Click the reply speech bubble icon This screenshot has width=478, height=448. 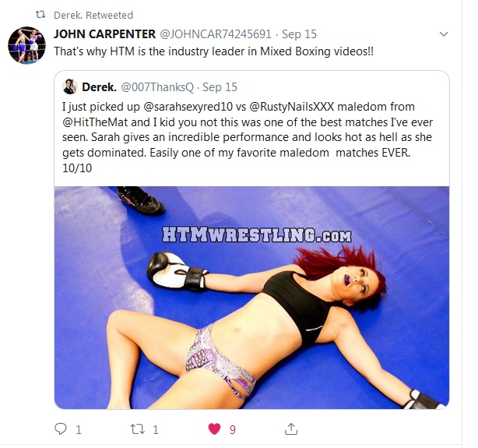coord(61,429)
